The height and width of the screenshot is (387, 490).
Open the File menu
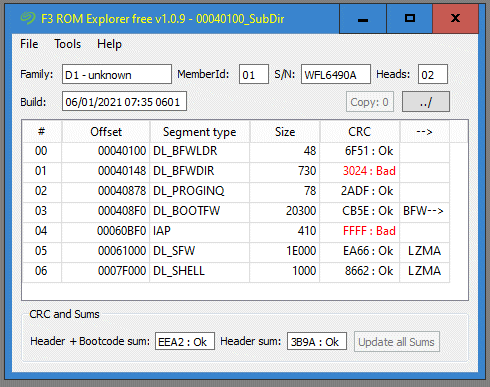(29, 44)
